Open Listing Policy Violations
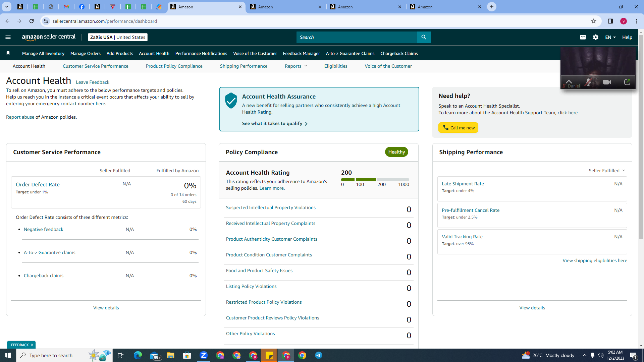The height and width of the screenshot is (362, 644). (251, 286)
